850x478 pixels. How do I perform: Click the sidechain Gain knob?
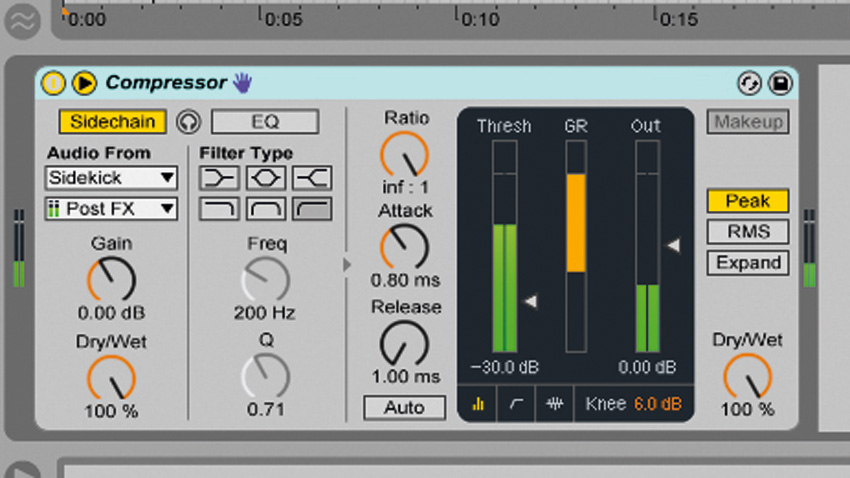[111, 279]
